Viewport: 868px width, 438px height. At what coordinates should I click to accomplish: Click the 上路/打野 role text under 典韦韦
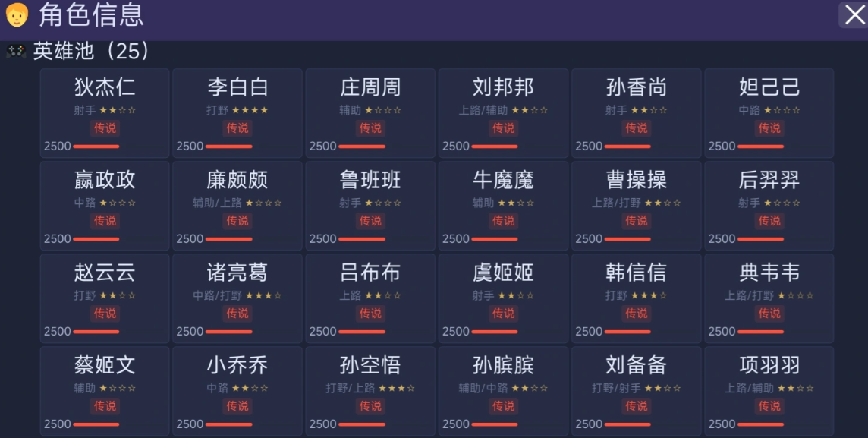749,295
